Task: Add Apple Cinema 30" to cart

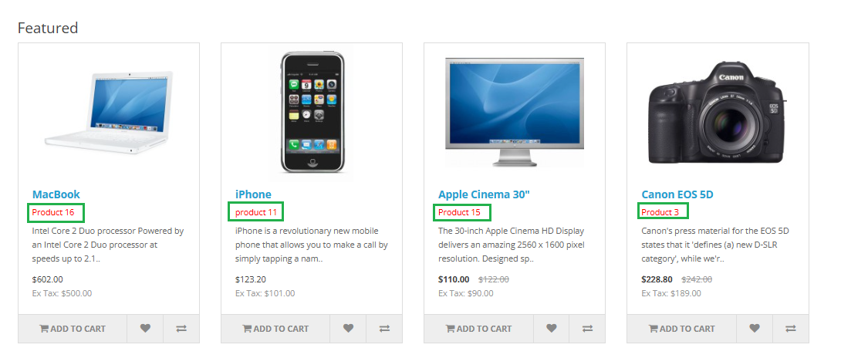Action: [x=479, y=329]
